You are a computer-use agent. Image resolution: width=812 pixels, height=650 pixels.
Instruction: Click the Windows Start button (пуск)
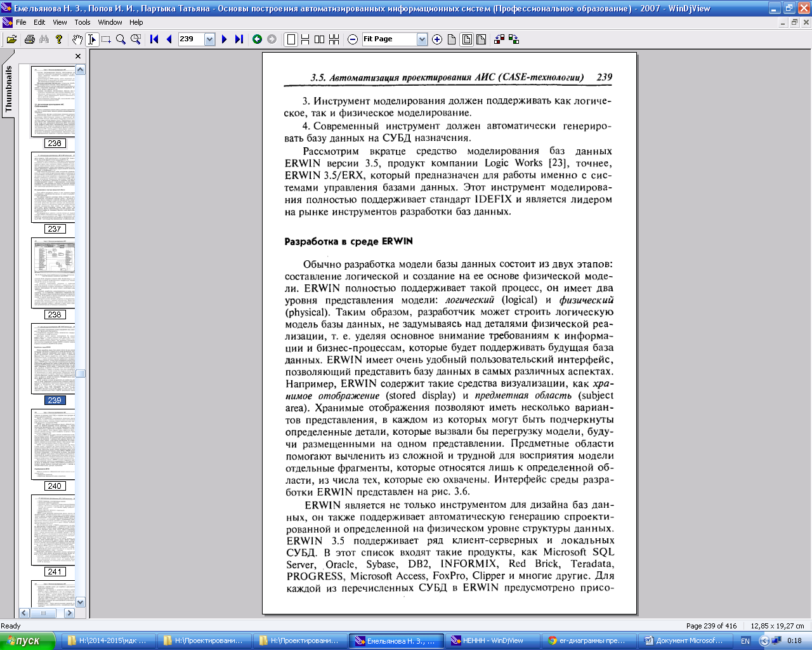(x=28, y=640)
